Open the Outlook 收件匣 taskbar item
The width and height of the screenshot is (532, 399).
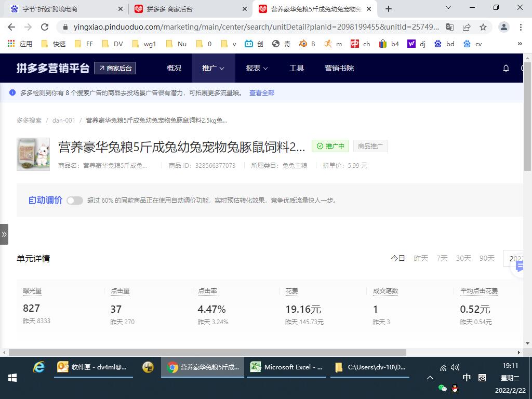(94, 367)
